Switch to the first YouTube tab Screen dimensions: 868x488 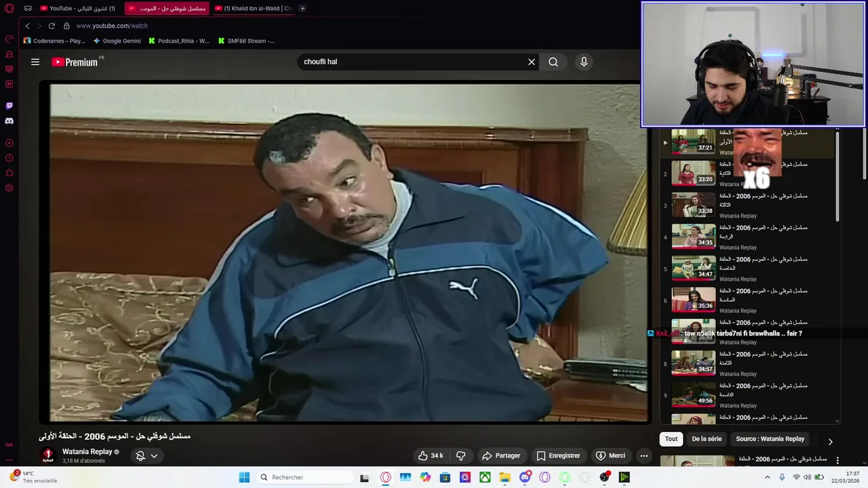pyautogui.click(x=77, y=8)
